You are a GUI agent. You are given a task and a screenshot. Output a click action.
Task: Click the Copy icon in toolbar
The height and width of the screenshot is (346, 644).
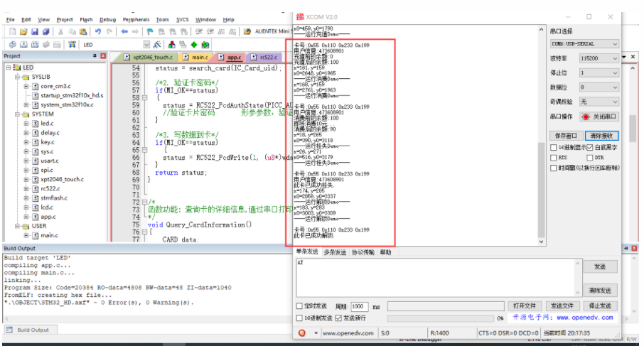point(72,31)
